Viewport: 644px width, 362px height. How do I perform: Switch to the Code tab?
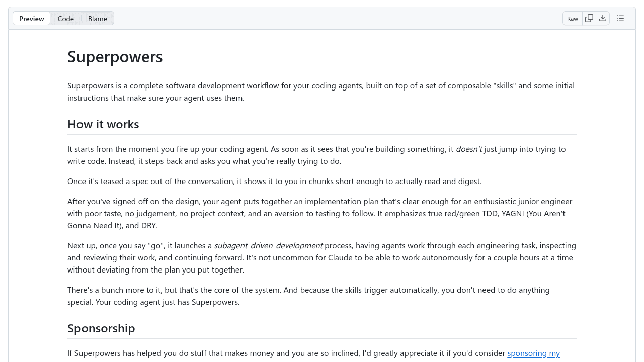click(65, 19)
